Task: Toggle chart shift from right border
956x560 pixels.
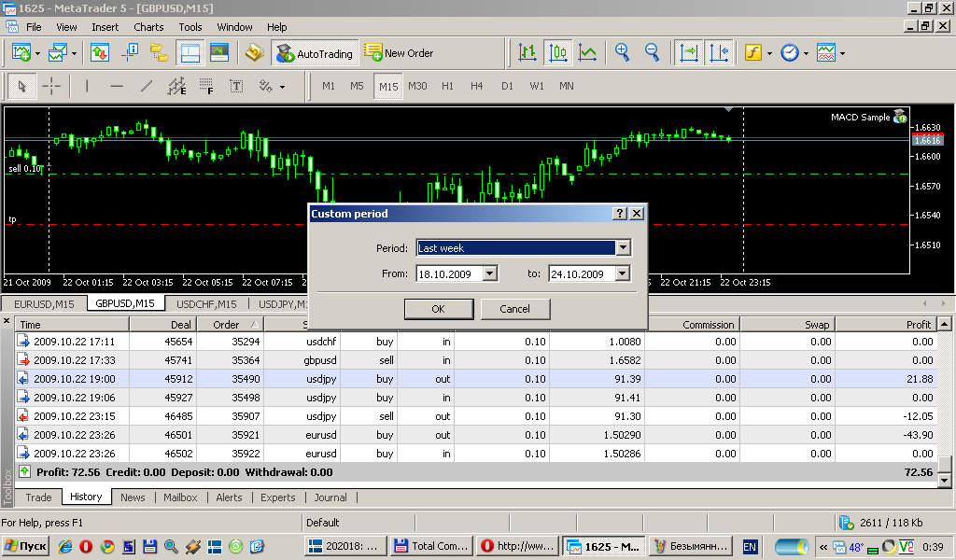Action: 719,53
